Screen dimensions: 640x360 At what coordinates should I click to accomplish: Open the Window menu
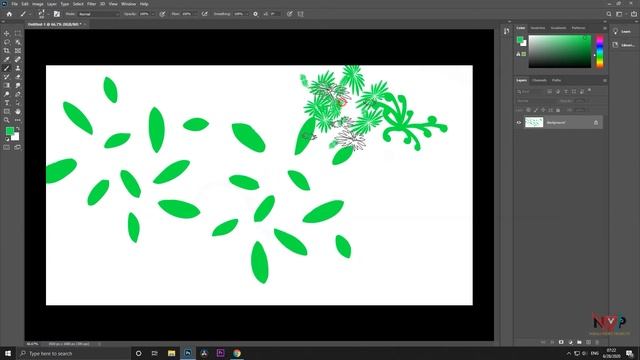128,4
